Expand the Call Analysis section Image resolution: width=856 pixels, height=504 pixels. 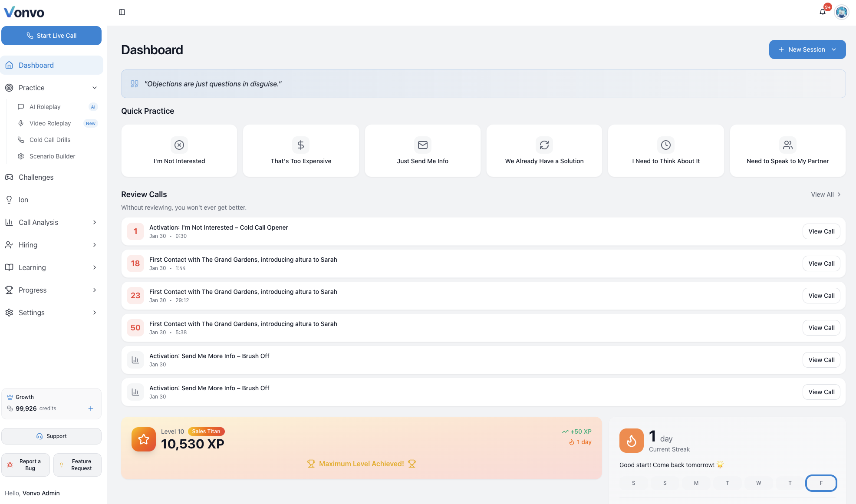coord(38,222)
